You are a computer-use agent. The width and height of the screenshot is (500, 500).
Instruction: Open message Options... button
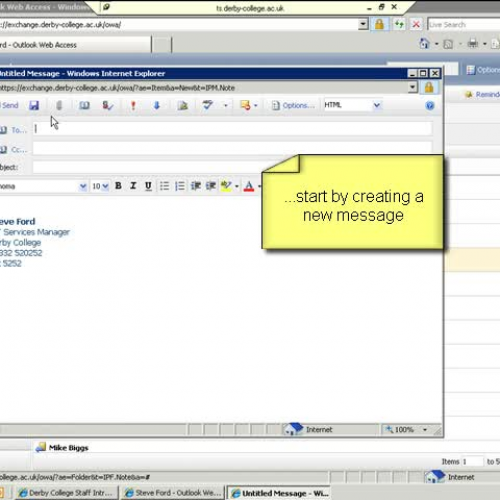point(293,105)
